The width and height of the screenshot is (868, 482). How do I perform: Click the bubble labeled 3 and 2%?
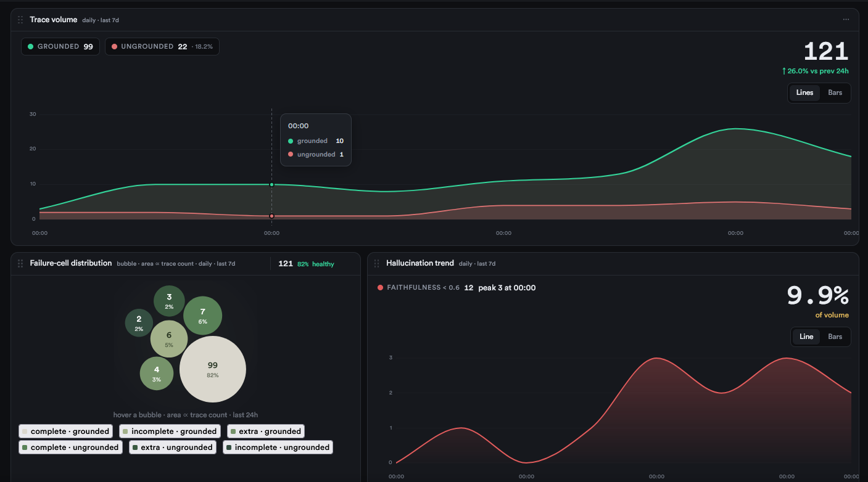pyautogui.click(x=169, y=301)
